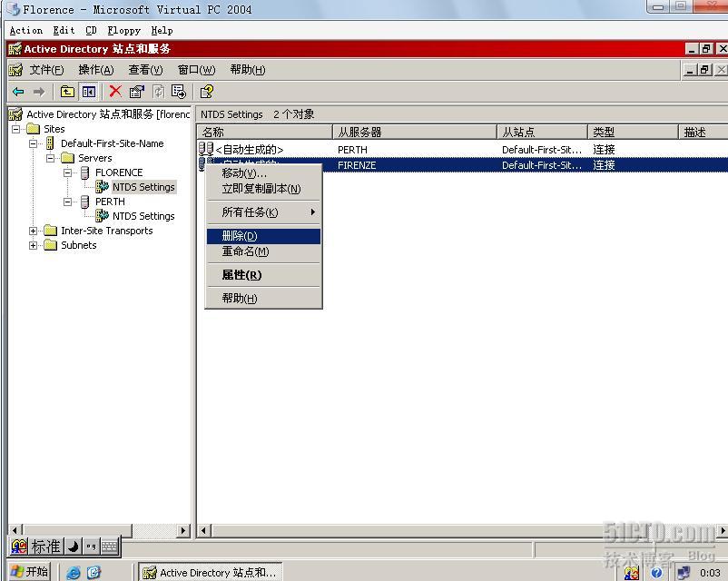Open the 查看(V) menu
Viewport: 728px width, 581px height.
[145, 70]
